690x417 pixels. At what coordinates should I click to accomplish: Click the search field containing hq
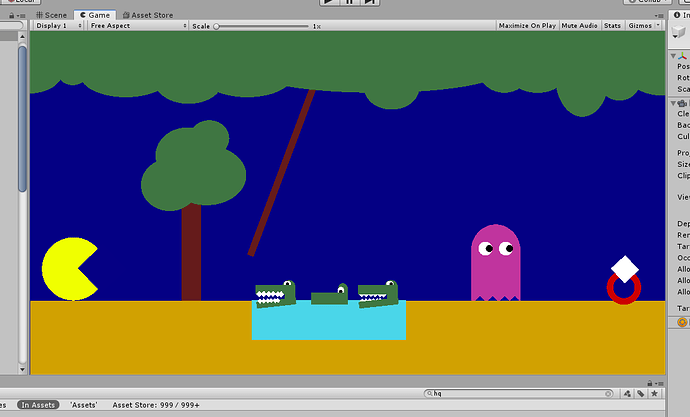click(518, 393)
